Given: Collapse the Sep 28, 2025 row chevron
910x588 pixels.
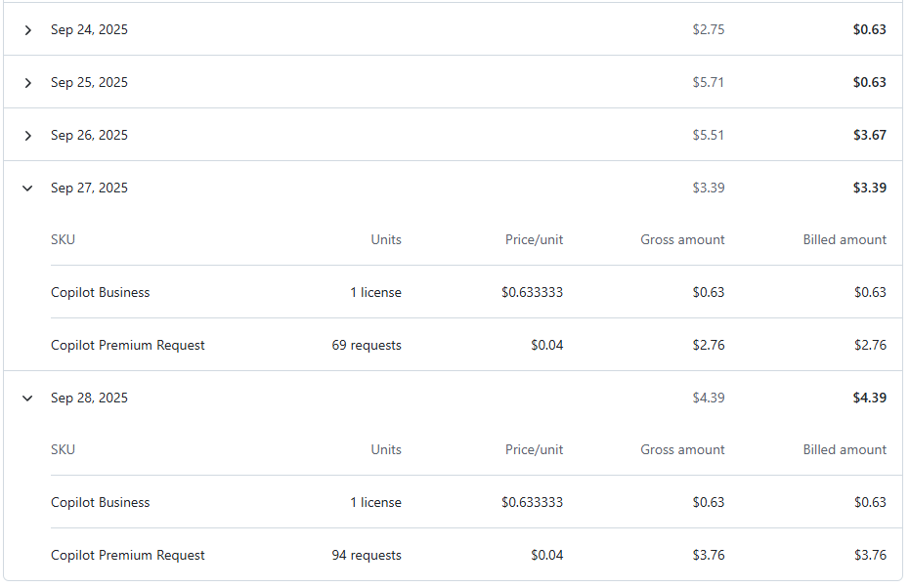Looking at the screenshot, I should click(x=27, y=399).
